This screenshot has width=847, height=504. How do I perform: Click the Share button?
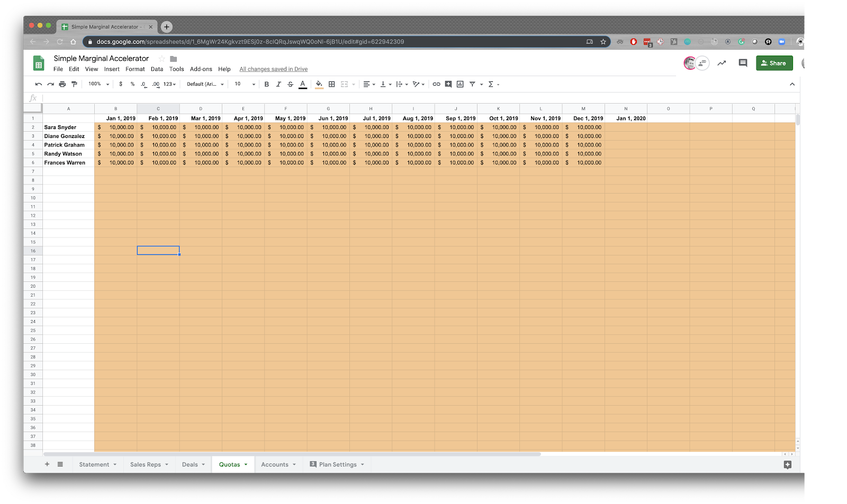(774, 63)
